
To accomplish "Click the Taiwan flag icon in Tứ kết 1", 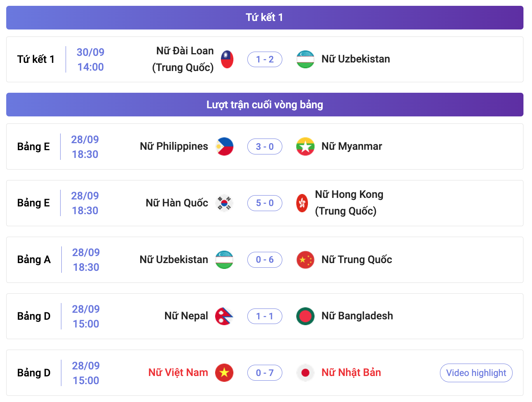I will click(227, 59).
